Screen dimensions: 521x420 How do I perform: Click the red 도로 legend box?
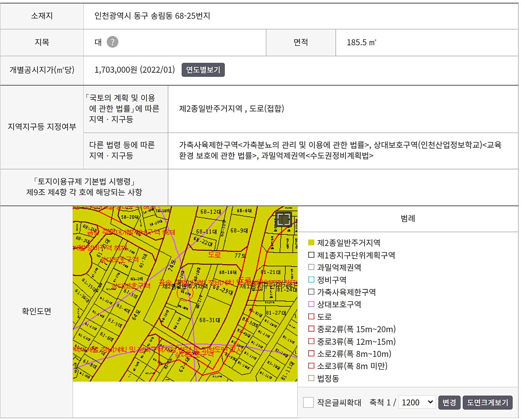(311, 316)
